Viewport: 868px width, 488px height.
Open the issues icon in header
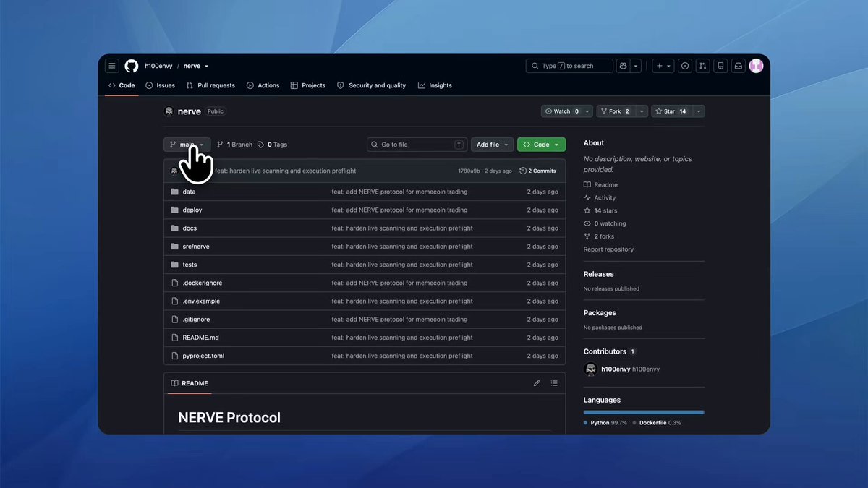(685, 66)
